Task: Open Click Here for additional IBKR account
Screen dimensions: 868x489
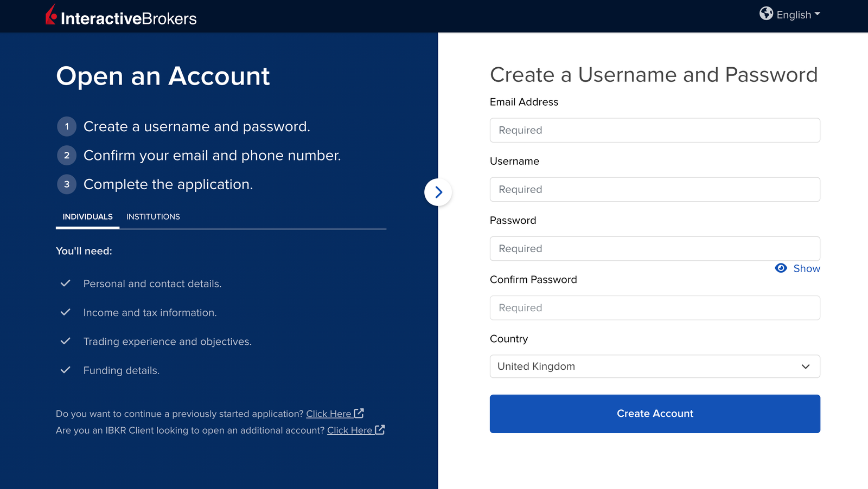Action: point(349,430)
